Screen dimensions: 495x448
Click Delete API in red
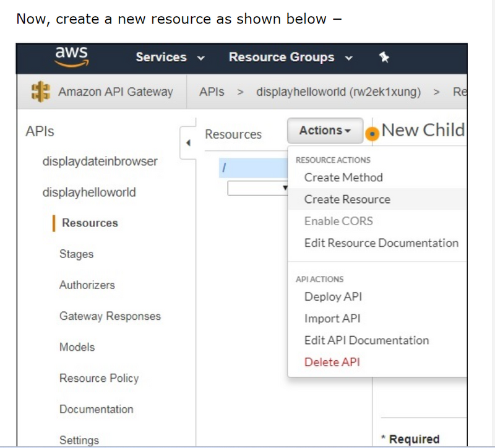click(332, 362)
